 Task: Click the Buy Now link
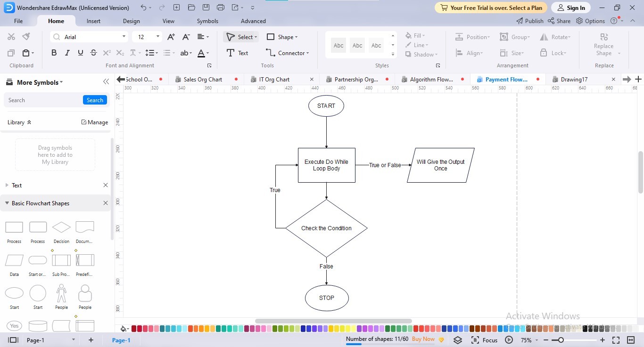click(x=423, y=339)
